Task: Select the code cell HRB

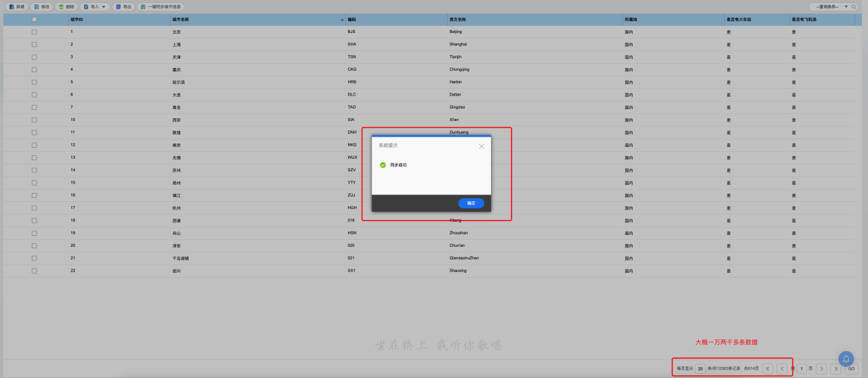Action: [352, 82]
